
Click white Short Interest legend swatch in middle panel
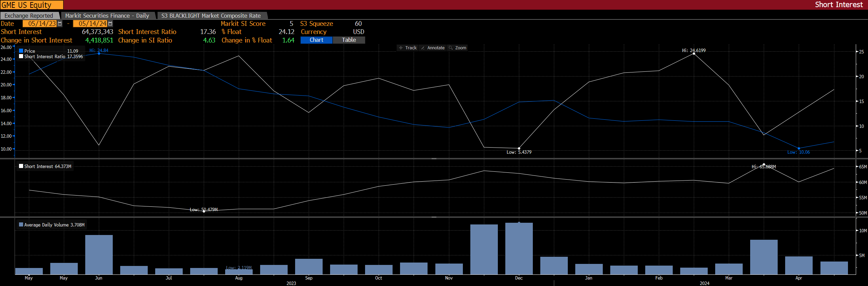(21, 166)
